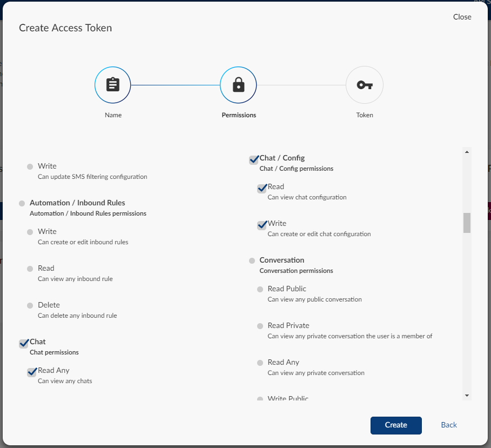Screen dimensions: 491x448
Task: Click the Permissions step label
Action: click(239, 115)
